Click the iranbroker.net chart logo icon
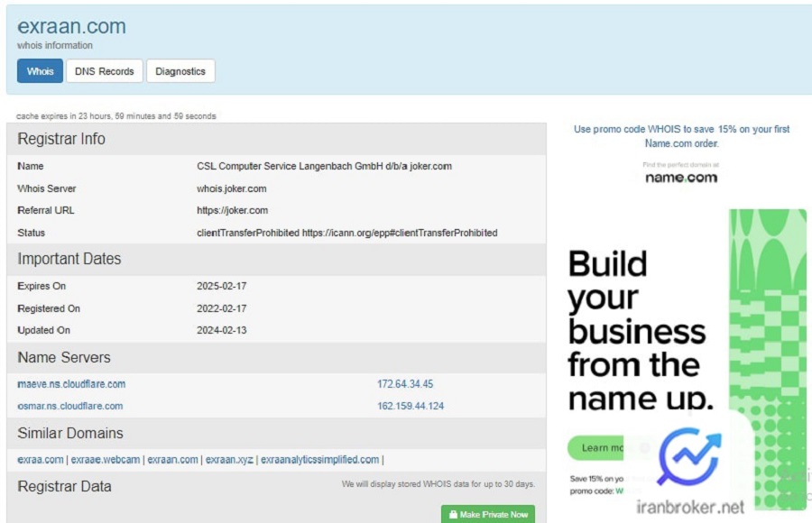 (x=689, y=456)
